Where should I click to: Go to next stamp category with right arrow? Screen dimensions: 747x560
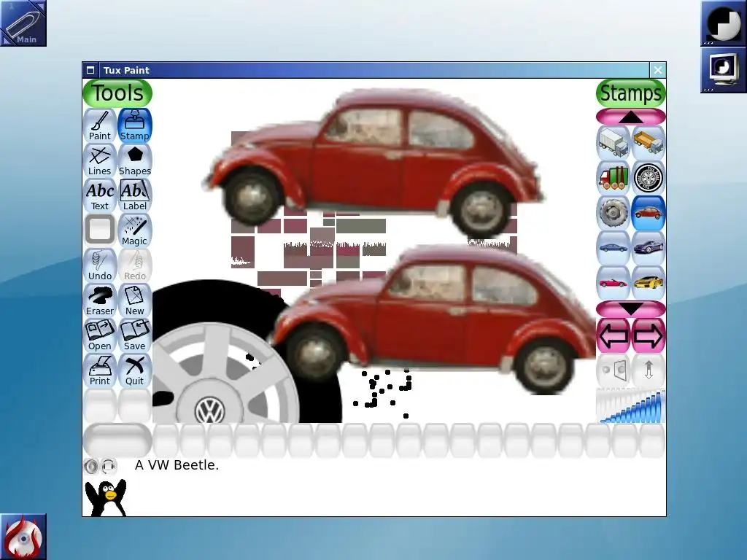pyautogui.click(x=649, y=335)
